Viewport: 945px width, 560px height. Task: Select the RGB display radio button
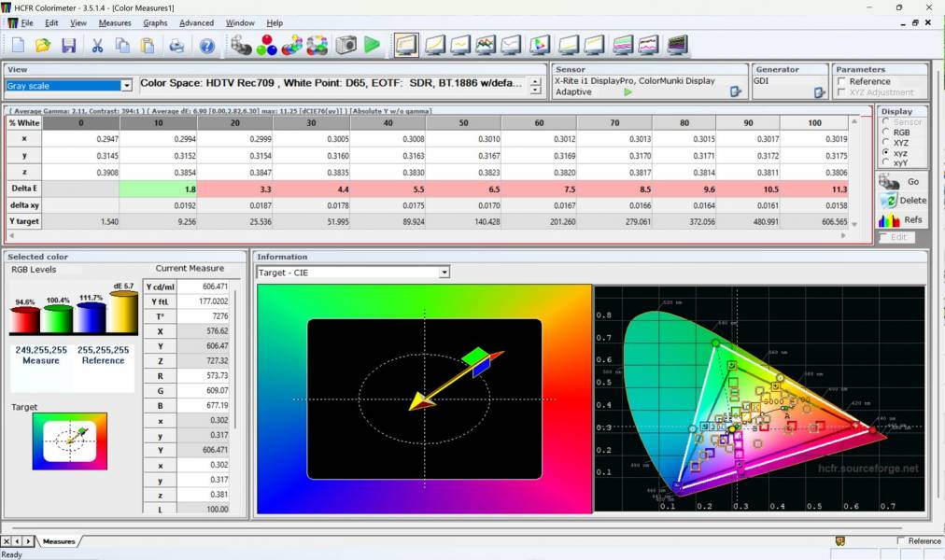click(886, 133)
